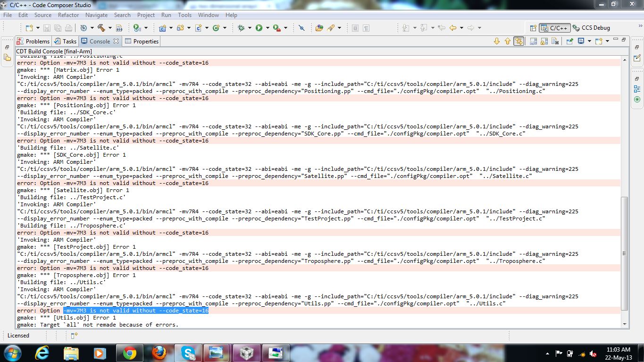Click the Pin Console icon
The height and width of the screenshot is (362, 644).
coord(569,41)
